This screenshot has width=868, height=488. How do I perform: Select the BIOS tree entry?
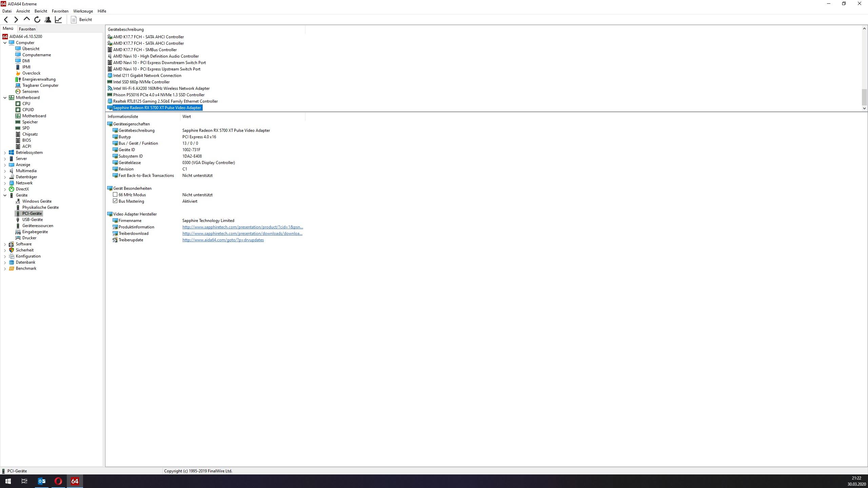[x=26, y=140]
